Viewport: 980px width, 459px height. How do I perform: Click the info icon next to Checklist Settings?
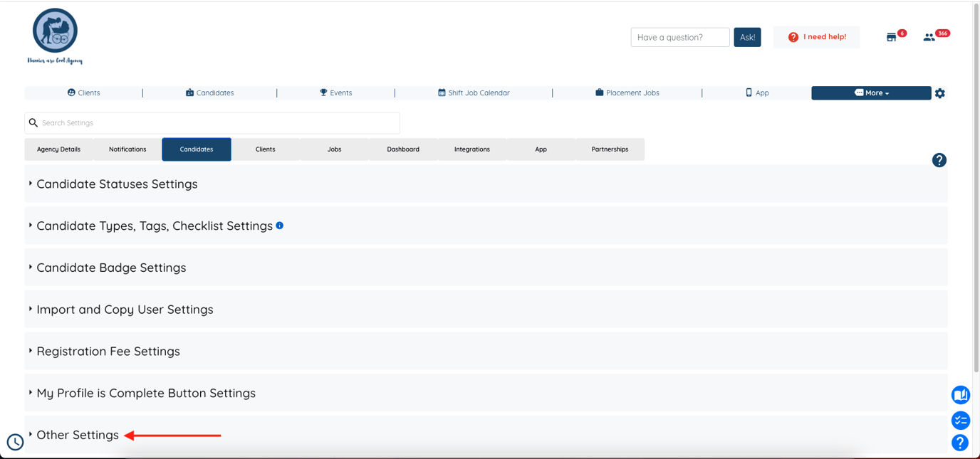[x=279, y=225]
